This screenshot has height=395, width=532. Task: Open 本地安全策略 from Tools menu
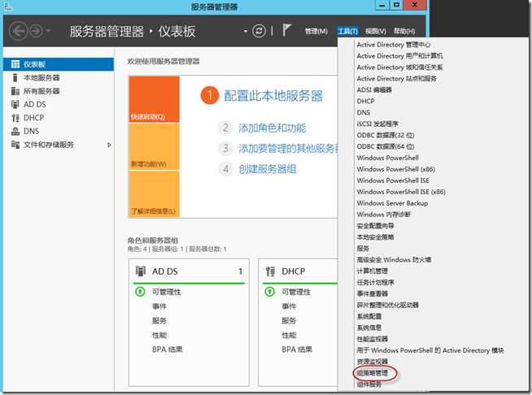pyautogui.click(x=375, y=237)
